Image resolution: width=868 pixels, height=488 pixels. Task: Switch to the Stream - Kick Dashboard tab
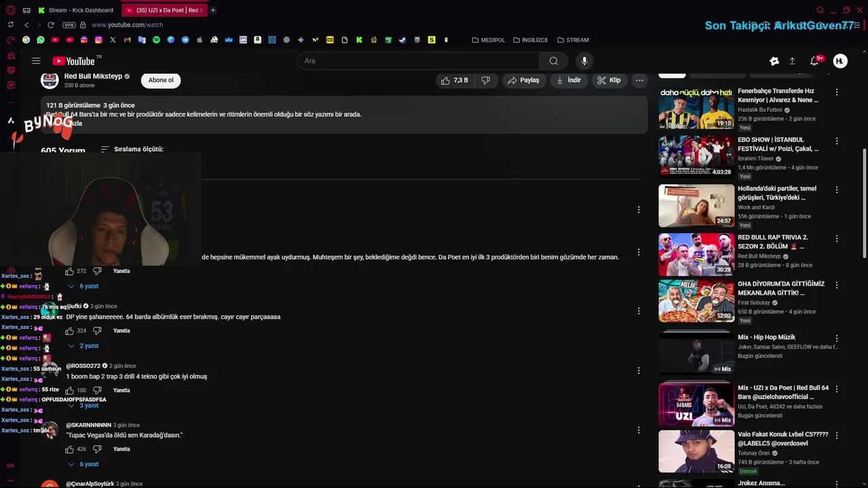76,10
